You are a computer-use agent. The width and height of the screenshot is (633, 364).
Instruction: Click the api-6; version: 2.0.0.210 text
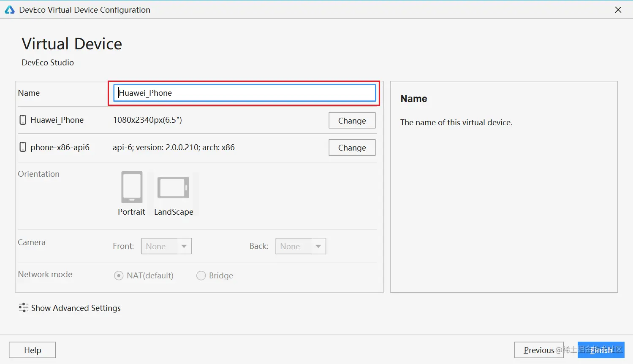(174, 147)
